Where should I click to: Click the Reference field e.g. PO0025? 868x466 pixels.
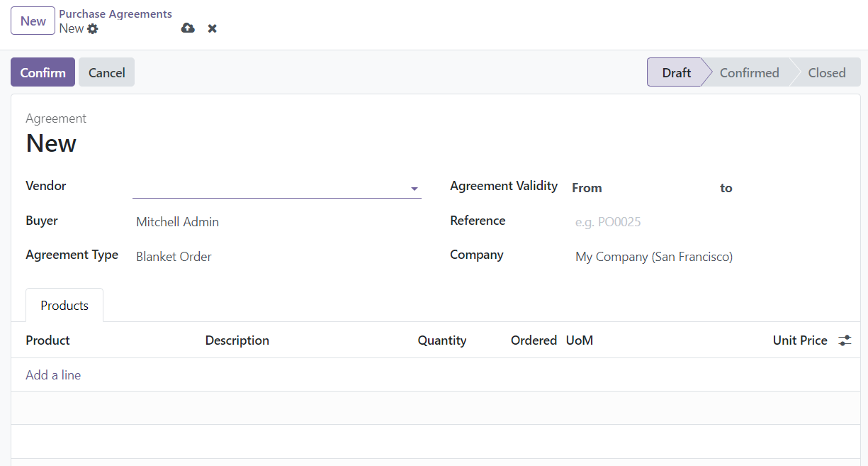click(709, 222)
